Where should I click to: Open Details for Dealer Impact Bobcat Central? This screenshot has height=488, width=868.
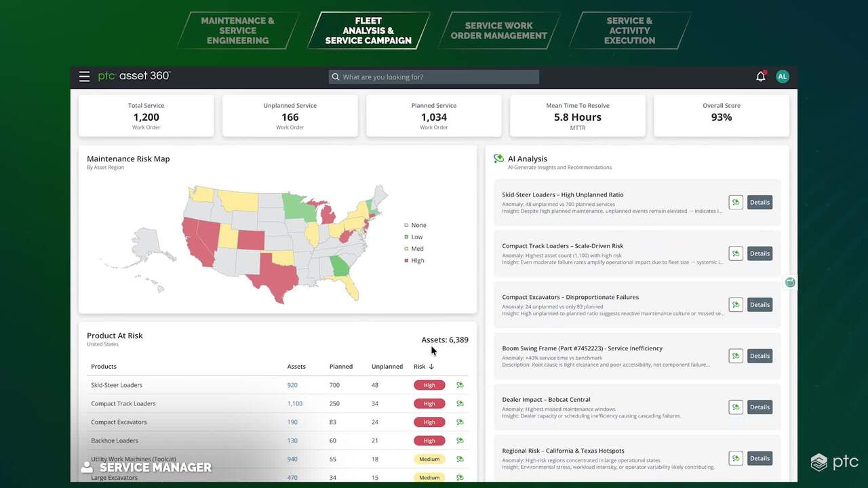click(759, 407)
